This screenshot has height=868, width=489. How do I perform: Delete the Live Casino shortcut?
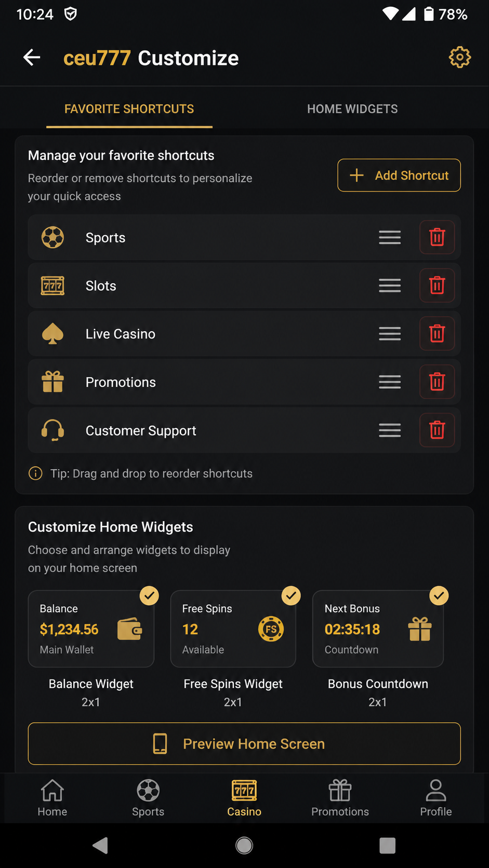point(437,334)
